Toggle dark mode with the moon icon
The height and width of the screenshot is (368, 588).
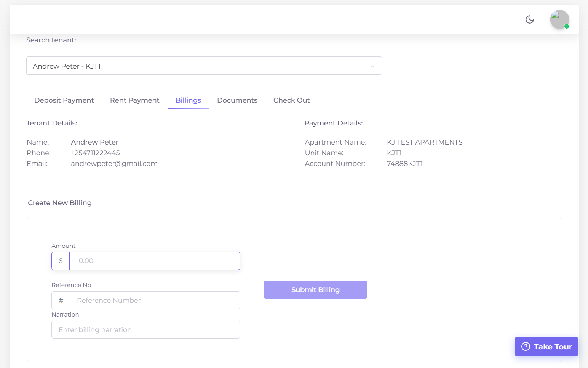click(530, 19)
